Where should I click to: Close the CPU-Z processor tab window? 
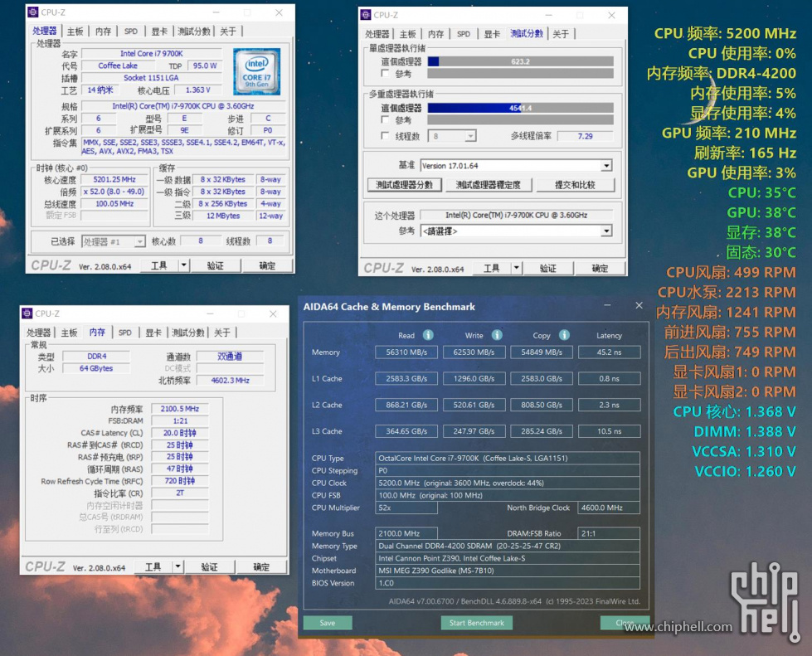pos(279,12)
